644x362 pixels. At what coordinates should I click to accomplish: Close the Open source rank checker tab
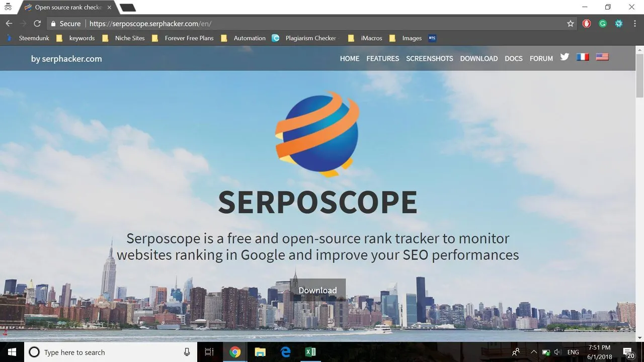coord(109,8)
